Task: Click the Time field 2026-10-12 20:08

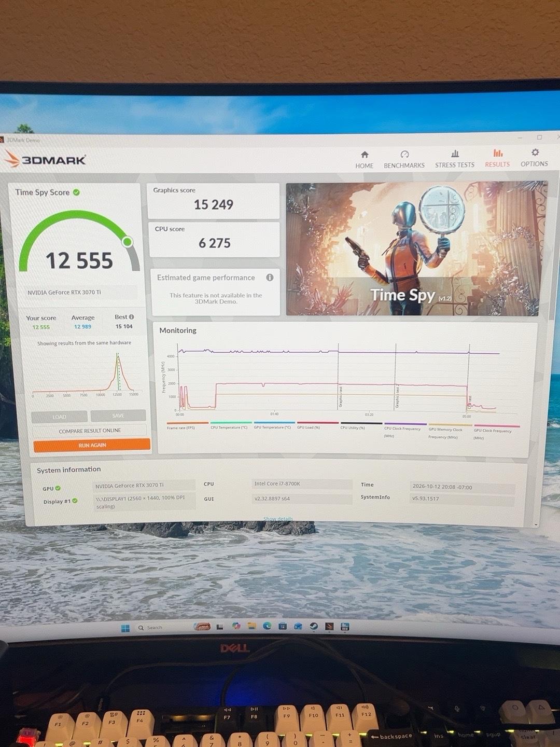Action: tap(462, 487)
